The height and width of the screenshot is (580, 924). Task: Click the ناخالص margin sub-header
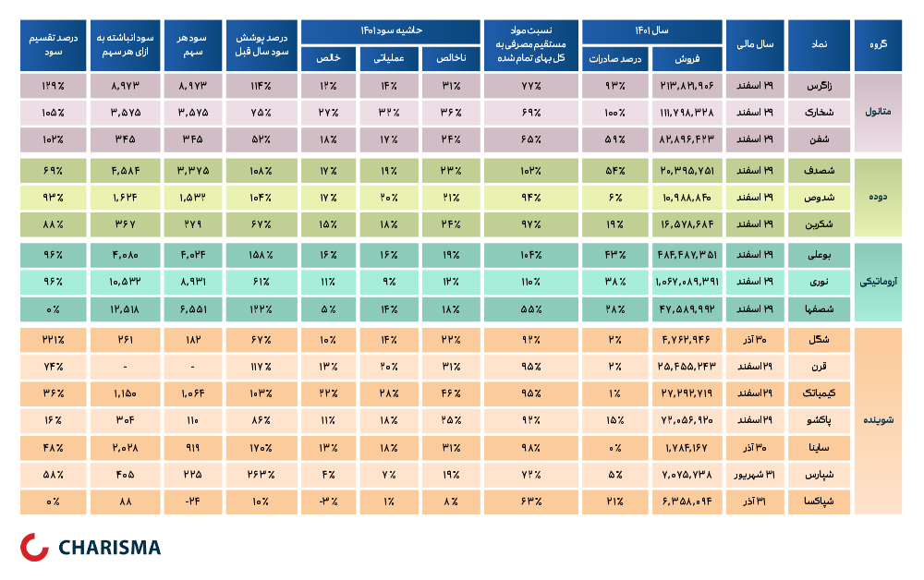(452, 59)
